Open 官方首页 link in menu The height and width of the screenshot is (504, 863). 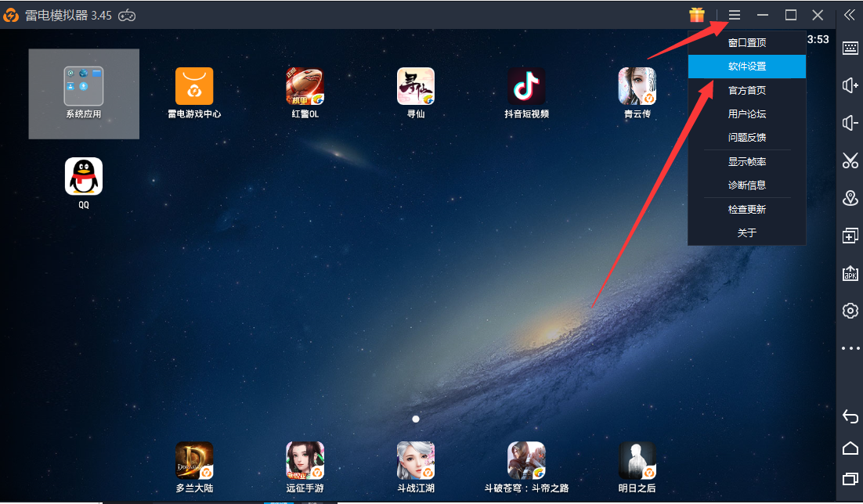coord(746,90)
